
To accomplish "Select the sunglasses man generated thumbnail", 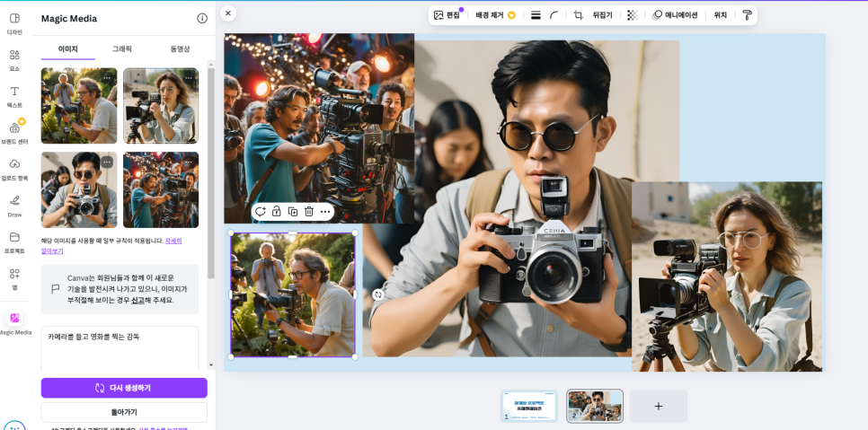I will [79, 189].
